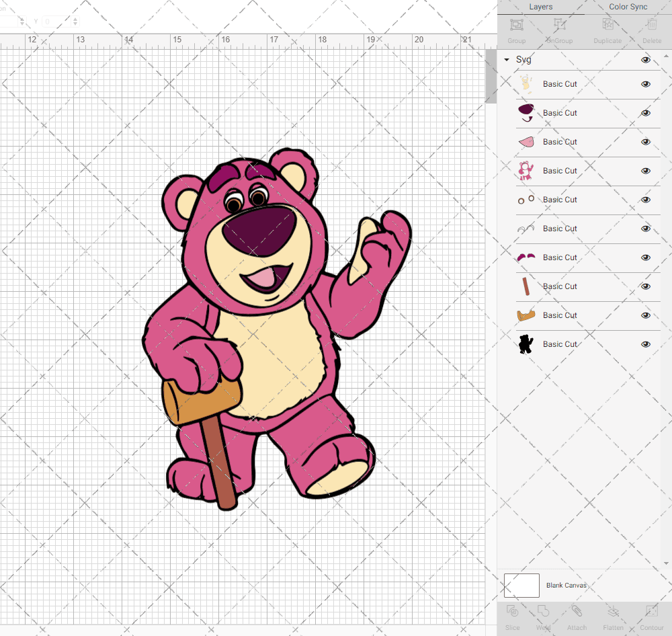The height and width of the screenshot is (636, 672).
Task: Collapse the Svg group
Action: coord(507,60)
